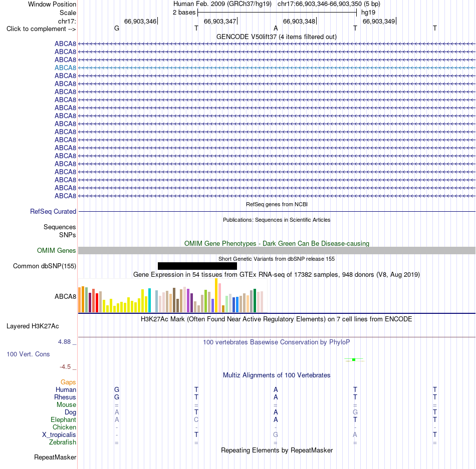Click the Chicken alignment row label
Screen dimensions: 476x469
[64, 427]
